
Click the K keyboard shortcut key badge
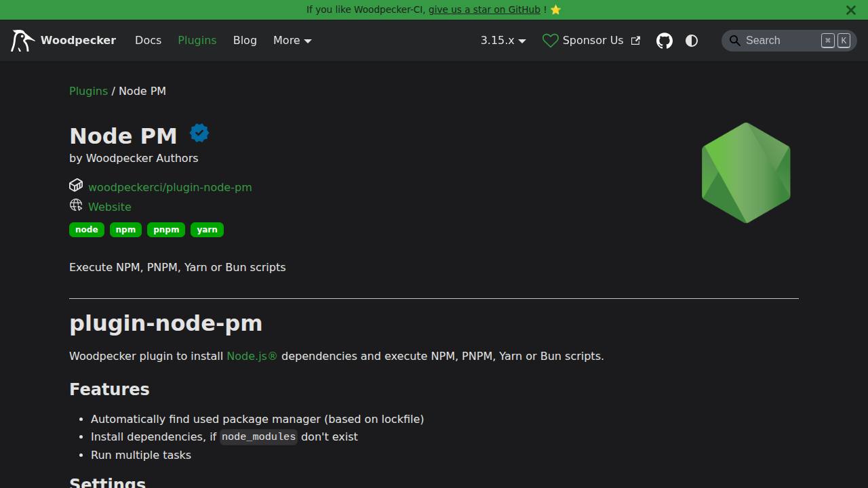tap(844, 41)
